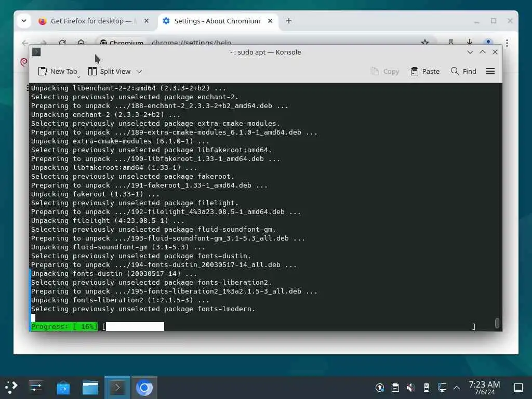Open Chromium three-dot menu

coord(507,43)
